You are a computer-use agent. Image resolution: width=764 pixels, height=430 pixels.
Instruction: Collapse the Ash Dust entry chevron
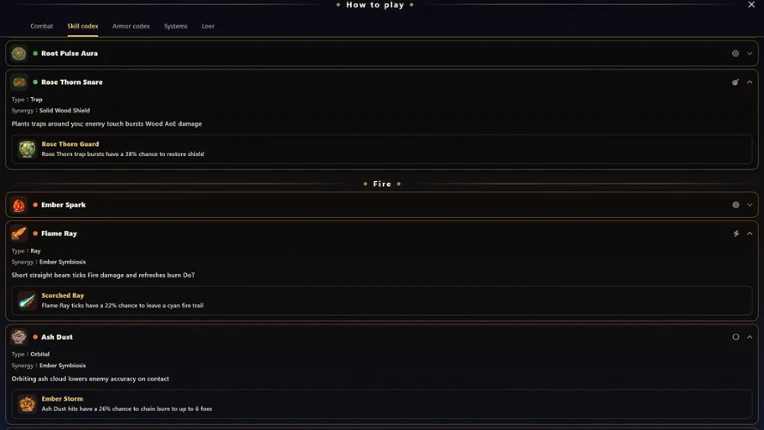coord(749,337)
